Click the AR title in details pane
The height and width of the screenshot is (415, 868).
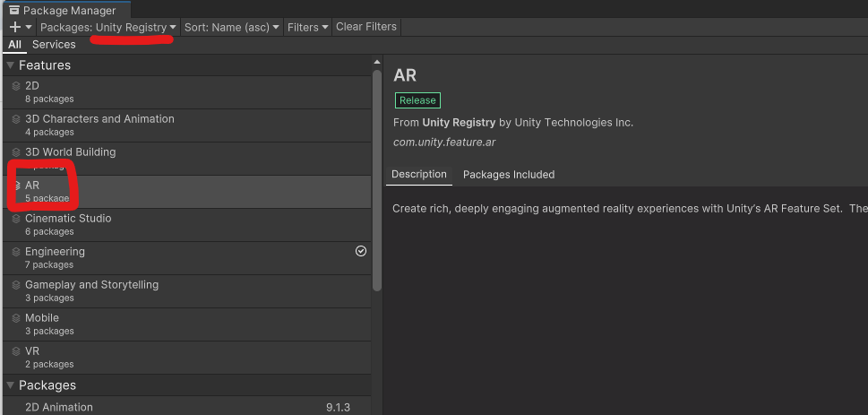point(405,75)
